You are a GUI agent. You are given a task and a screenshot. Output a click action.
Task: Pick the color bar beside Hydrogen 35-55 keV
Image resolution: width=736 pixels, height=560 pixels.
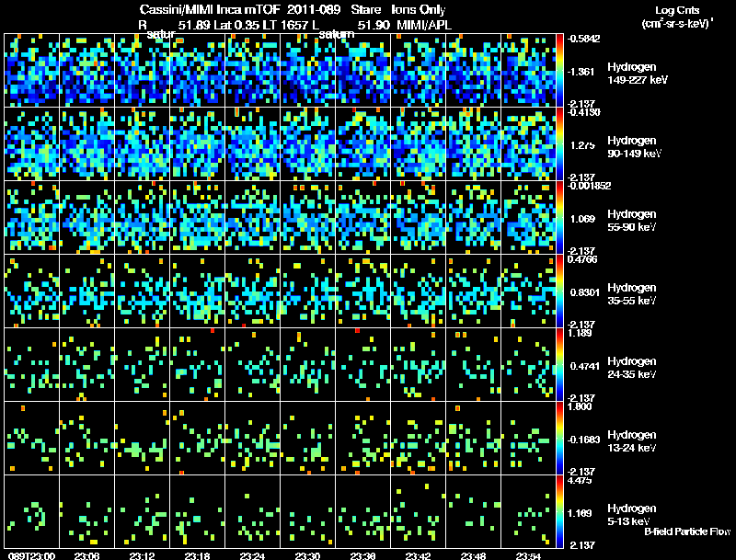click(x=559, y=291)
